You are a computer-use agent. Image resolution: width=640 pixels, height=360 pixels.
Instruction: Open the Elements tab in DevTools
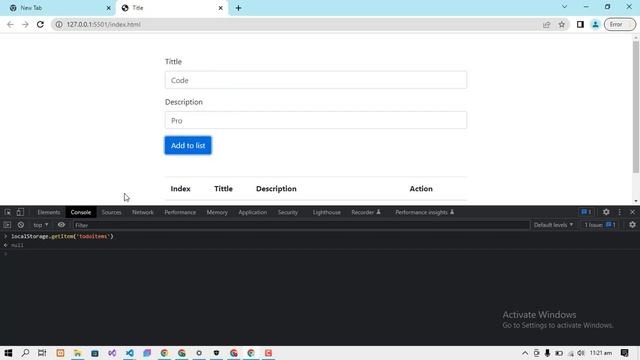[49, 212]
